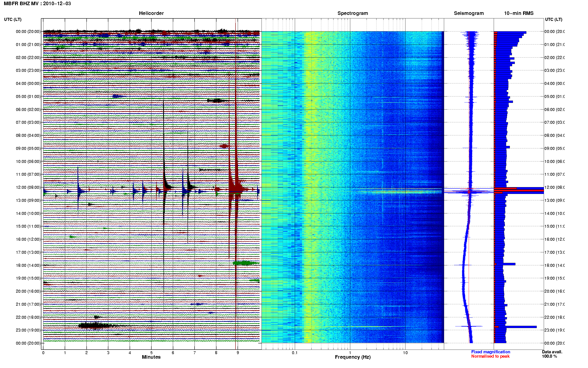Click the "0.1" tick on frequency axis
588x368 pixels.
pos(295,353)
